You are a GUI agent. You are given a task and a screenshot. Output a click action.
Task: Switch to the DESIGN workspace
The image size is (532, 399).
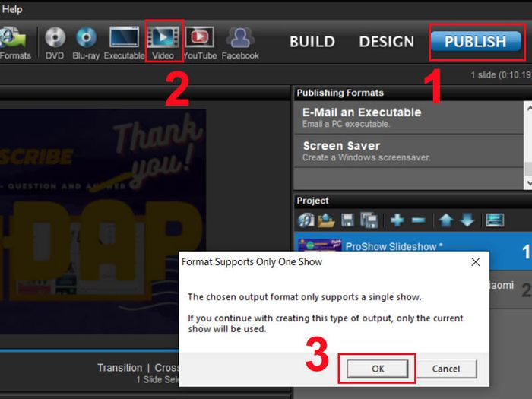point(386,42)
